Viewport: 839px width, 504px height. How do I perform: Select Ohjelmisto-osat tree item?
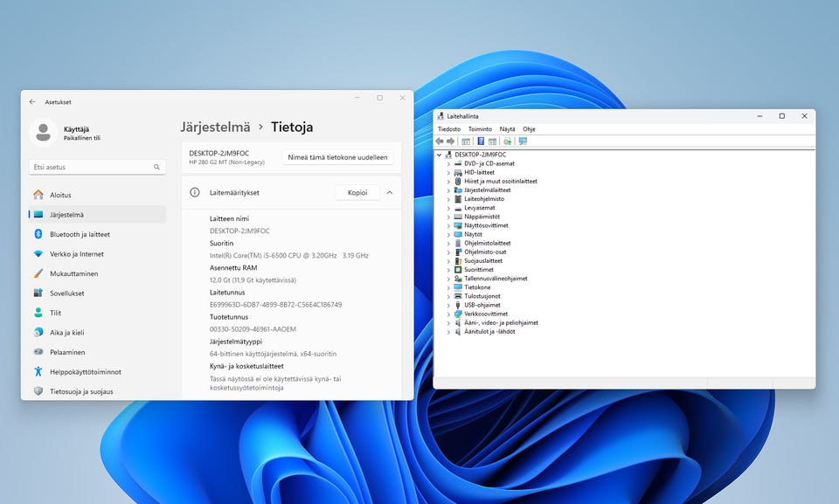coord(485,252)
